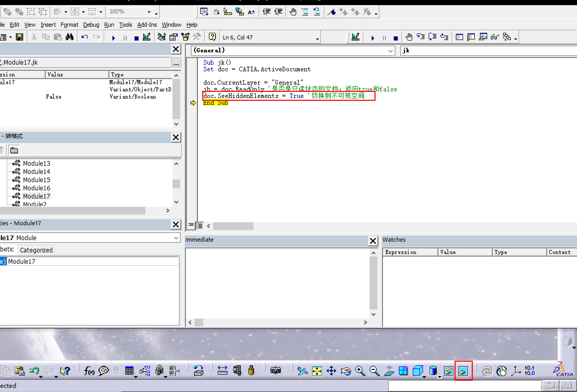Screen dimensions: 577x392
Task: Click the Fly Mode airplane icon
Action: [302, 371]
